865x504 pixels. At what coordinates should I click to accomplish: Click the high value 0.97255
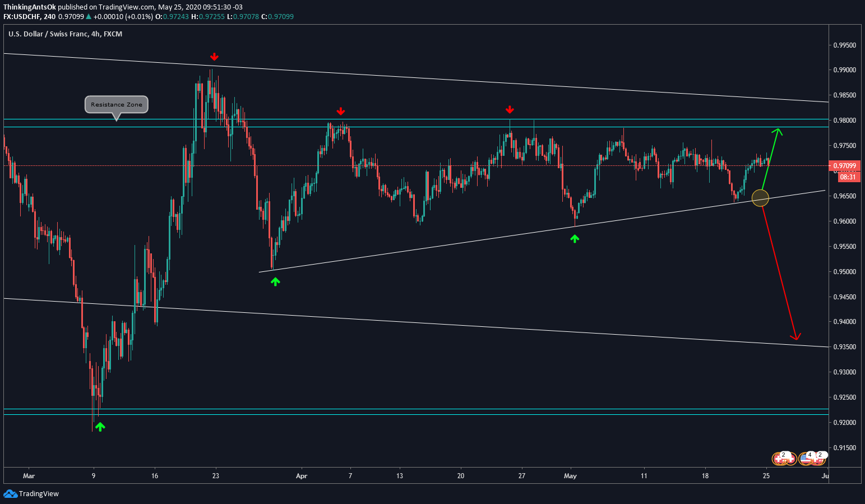pos(211,17)
